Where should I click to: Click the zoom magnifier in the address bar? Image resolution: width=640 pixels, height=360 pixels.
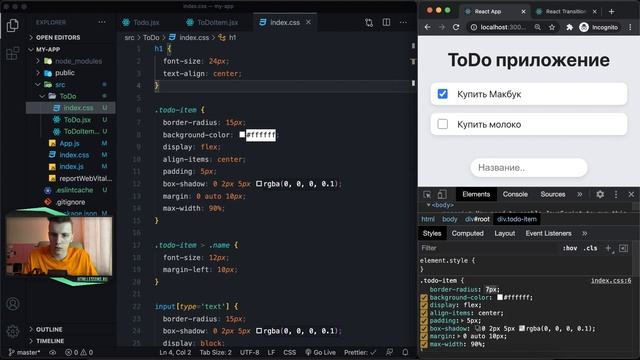coord(538,27)
